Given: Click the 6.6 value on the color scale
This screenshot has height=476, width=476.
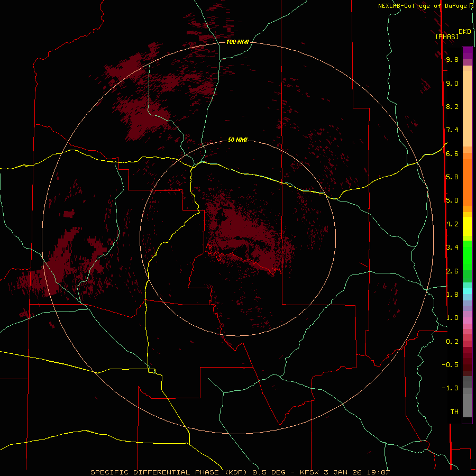Looking at the screenshot, I should pos(452,154).
